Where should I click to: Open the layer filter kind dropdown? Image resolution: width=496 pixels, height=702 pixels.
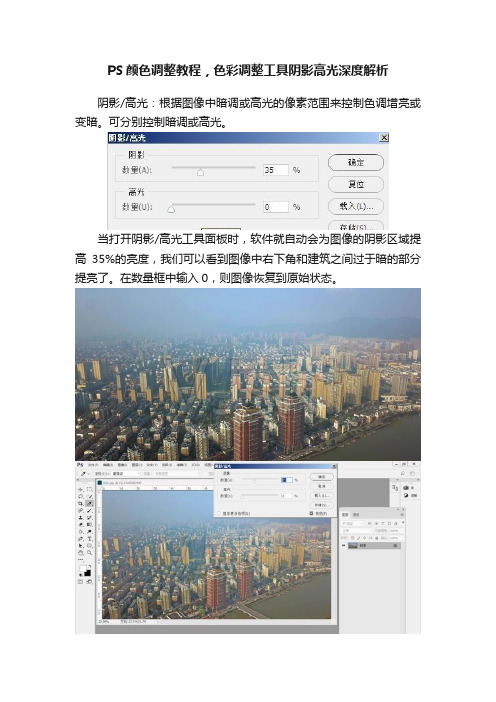[x=352, y=523]
